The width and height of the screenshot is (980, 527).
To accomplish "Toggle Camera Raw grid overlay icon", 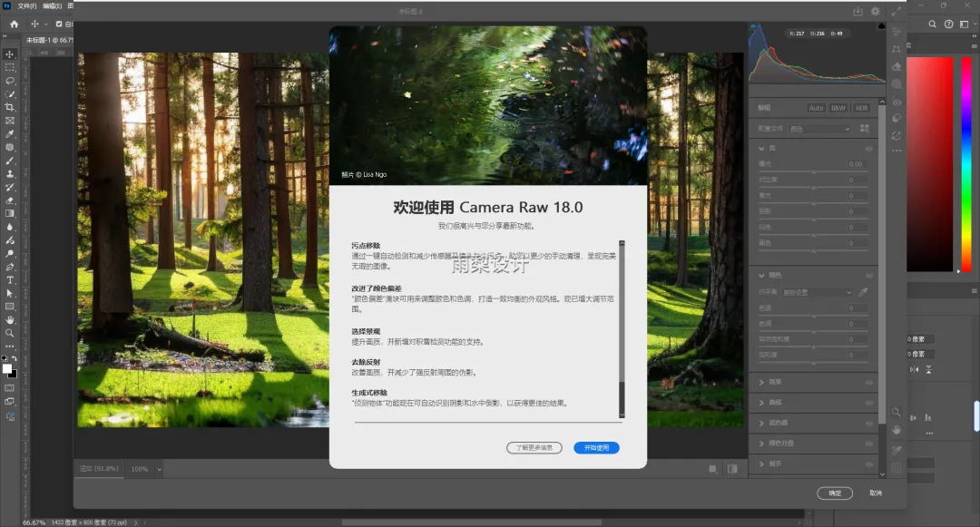I will [x=896, y=467].
